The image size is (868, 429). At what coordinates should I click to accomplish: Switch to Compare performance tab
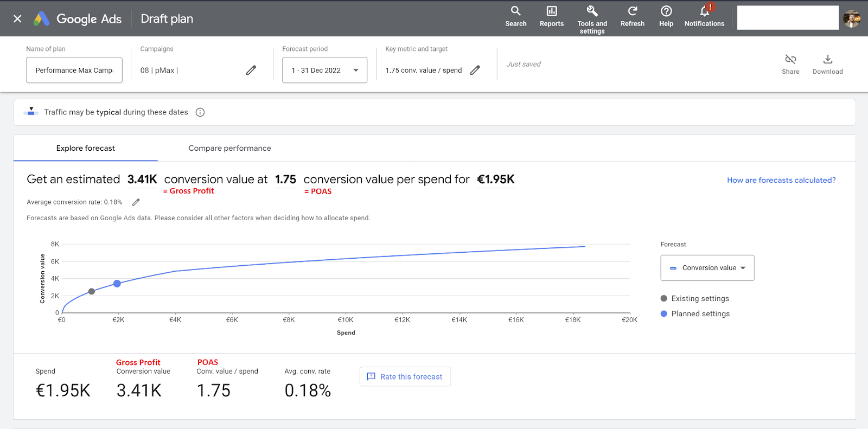pos(229,148)
